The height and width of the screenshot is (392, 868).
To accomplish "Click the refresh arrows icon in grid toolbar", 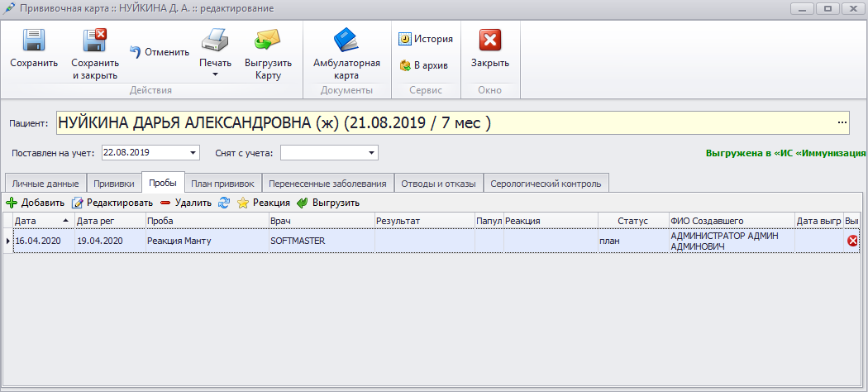I will 224,203.
